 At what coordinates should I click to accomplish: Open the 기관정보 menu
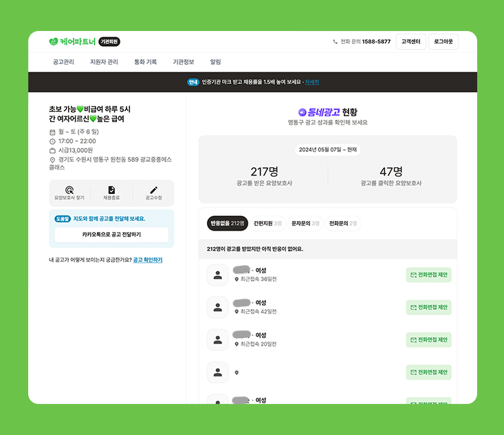(x=184, y=62)
